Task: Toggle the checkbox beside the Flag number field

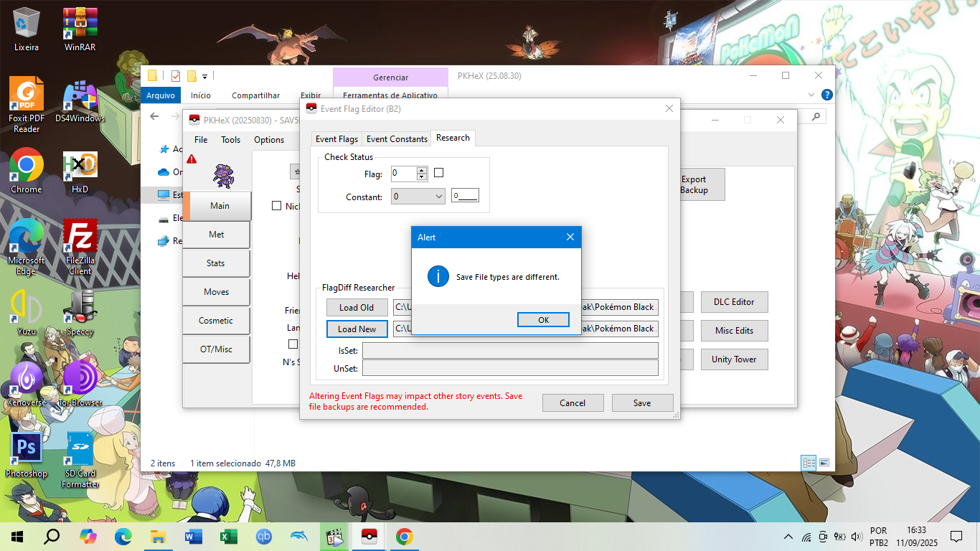Action: (439, 173)
